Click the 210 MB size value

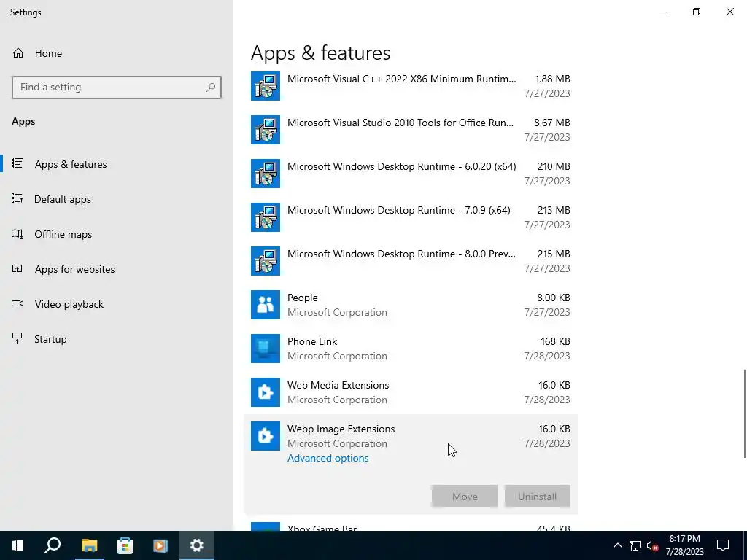554,167
